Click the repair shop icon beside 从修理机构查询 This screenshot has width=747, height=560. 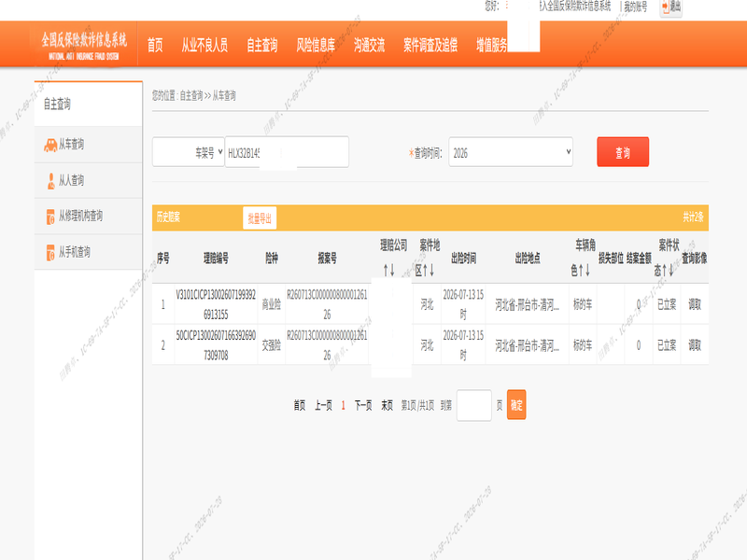coord(50,217)
